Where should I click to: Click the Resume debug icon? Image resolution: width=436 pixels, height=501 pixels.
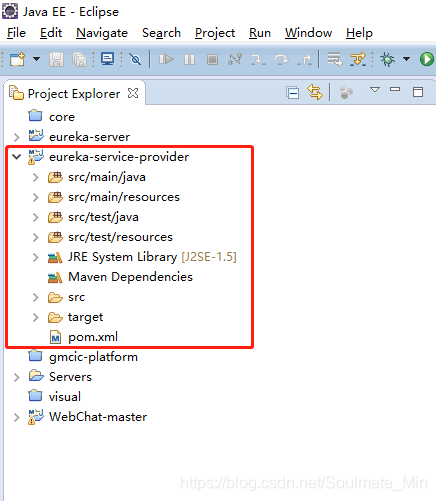[x=166, y=60]
